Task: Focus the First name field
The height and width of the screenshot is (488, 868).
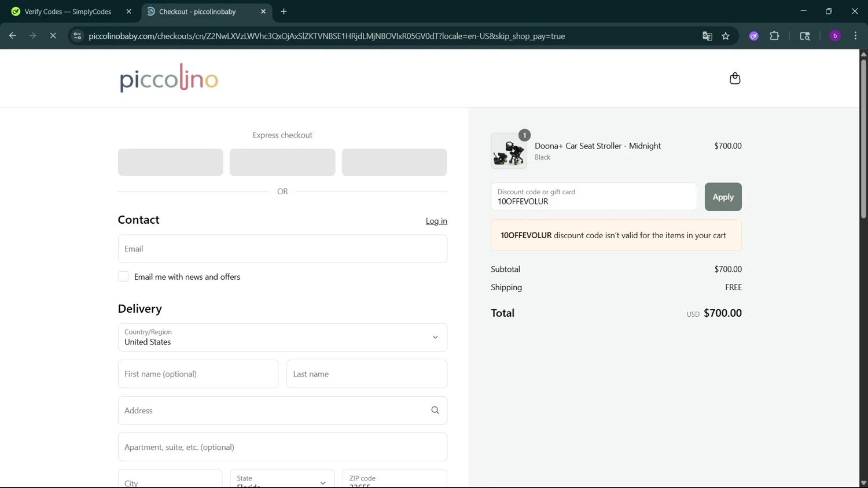Action: (x=198, y=374)
